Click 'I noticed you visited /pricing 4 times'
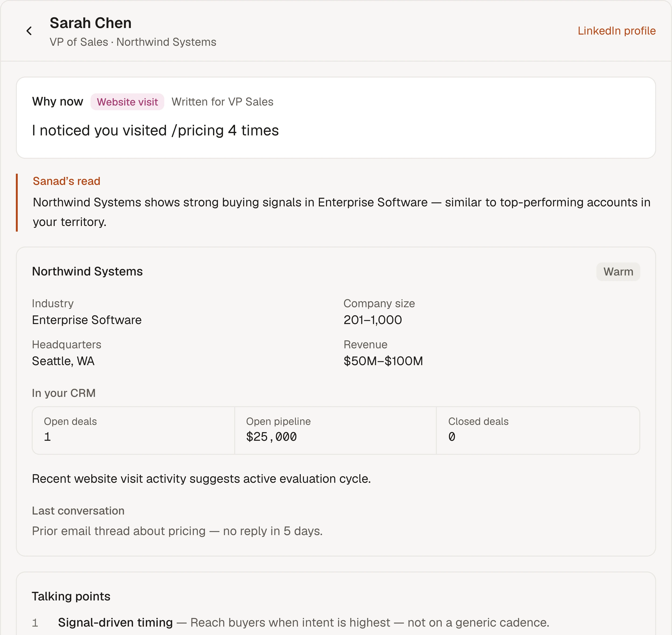Viewport: 672px width, 635px height. tap(155, 130)
